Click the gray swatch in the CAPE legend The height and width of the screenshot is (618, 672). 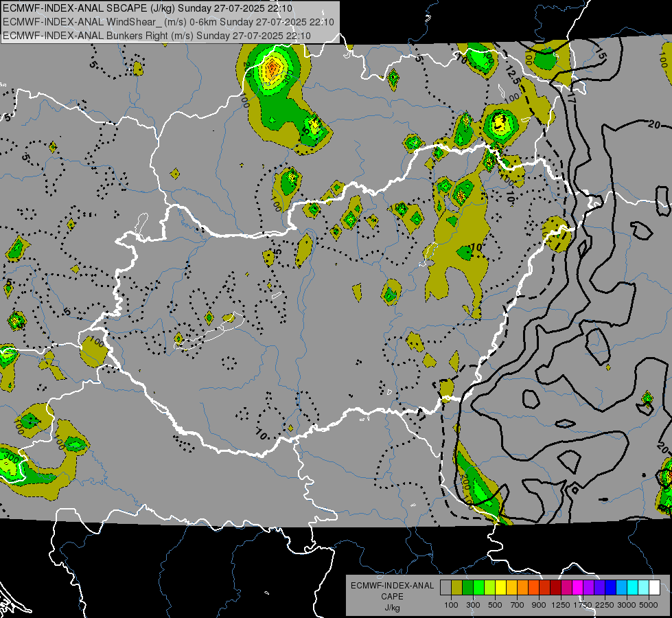coord(445,587)
